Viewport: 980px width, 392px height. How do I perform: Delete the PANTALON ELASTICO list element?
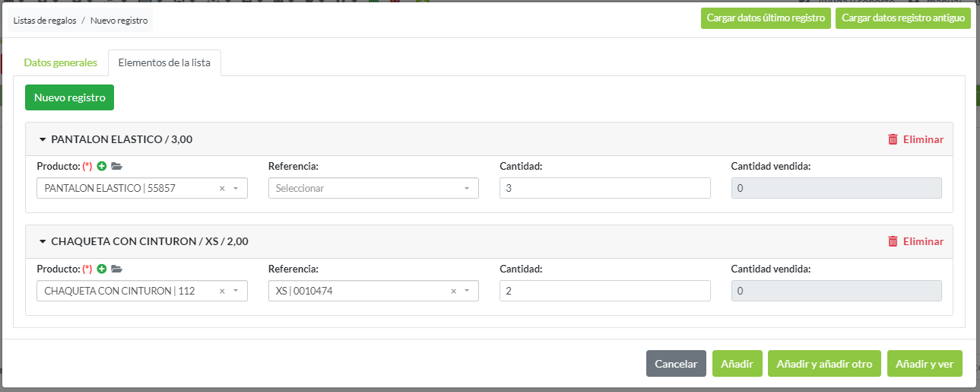pos(915,139)
